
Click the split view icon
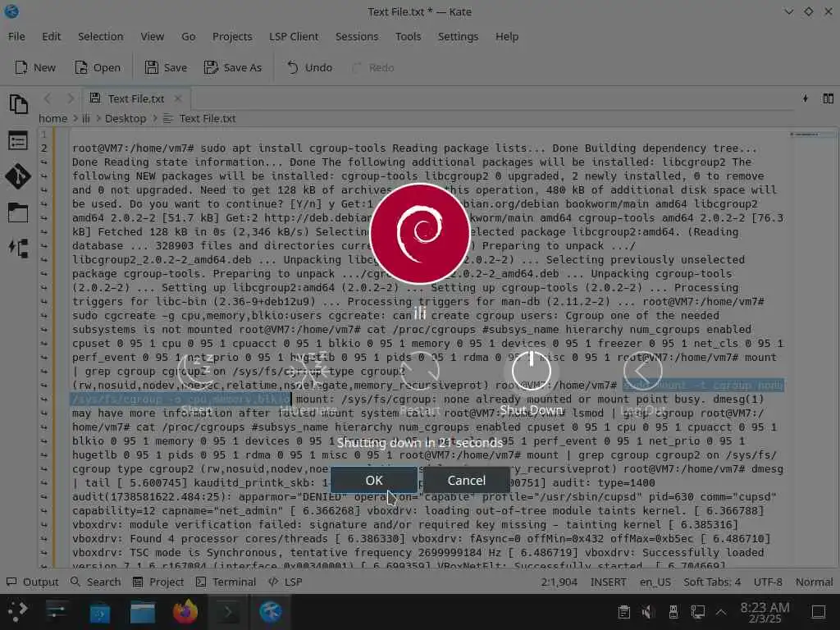point(829,98)
